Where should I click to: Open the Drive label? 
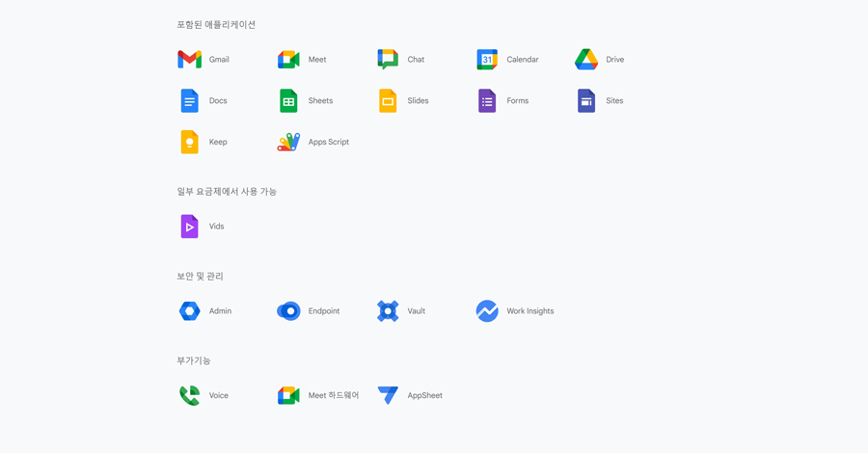(x=615, y=59)
